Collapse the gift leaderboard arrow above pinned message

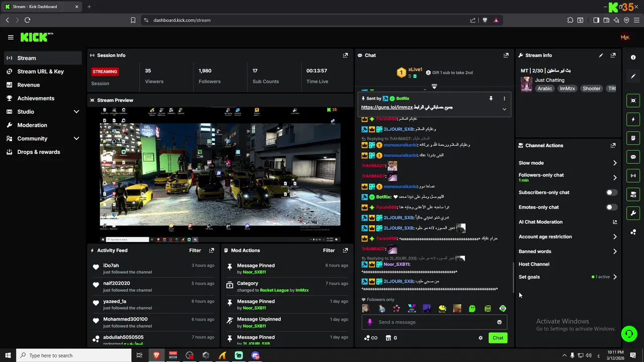coord(434,86)
